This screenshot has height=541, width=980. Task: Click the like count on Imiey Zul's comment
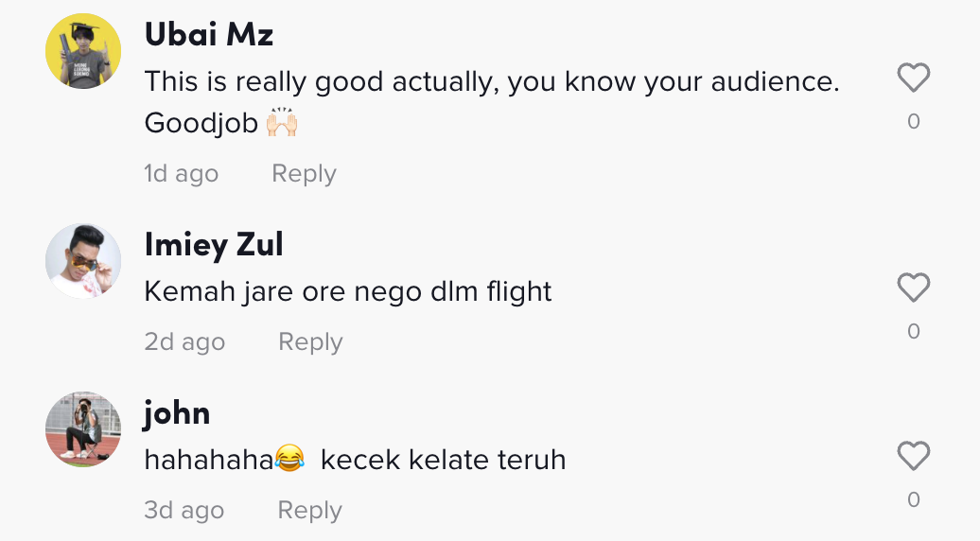click(x=913, y=332)
